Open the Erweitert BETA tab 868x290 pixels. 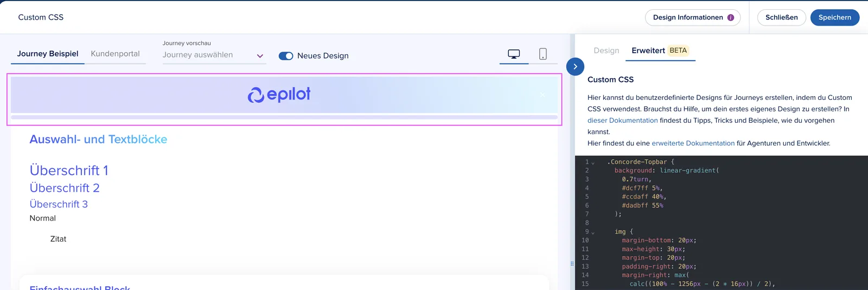(x=660, y=51)
